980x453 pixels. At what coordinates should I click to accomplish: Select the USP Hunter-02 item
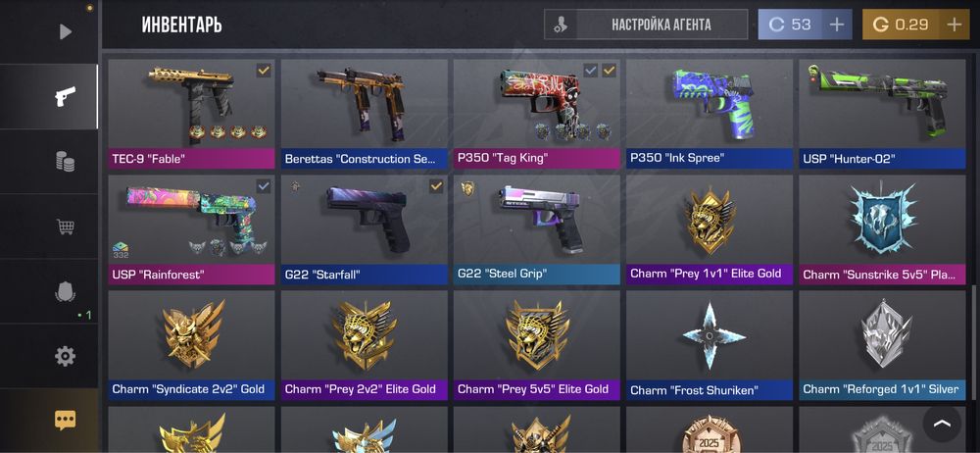tap(882, 114)
